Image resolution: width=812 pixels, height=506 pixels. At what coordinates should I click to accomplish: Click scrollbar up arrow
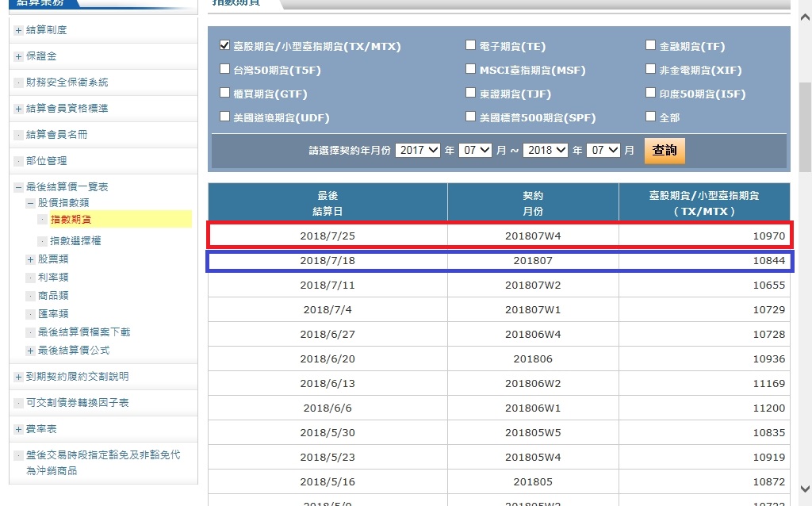click(805, 17)
